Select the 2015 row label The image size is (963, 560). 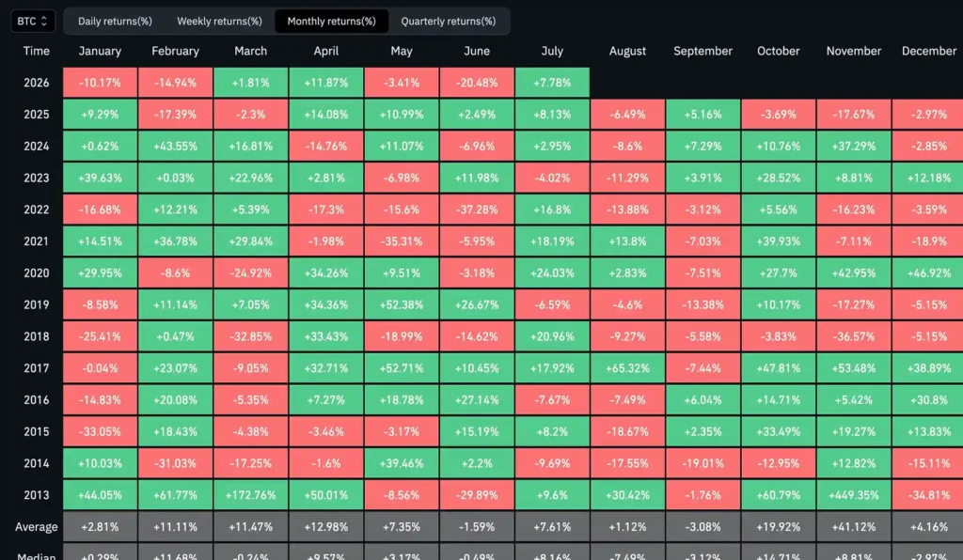coord(37,432)
